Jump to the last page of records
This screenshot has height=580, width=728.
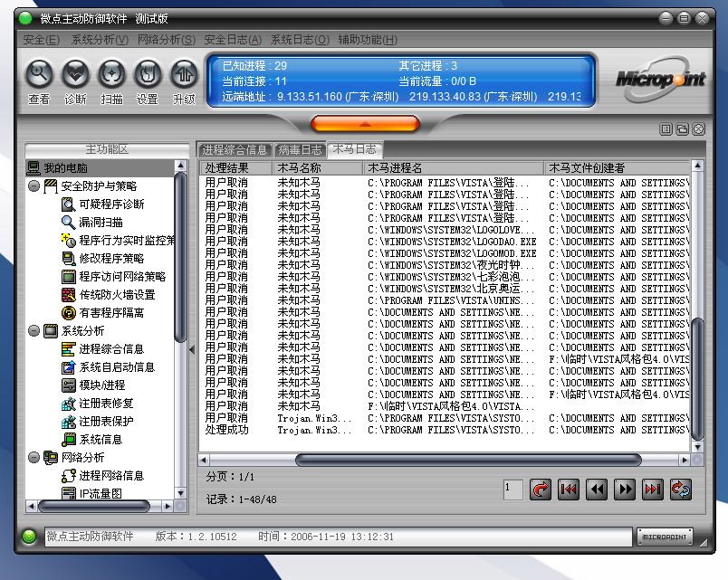(x=653, y=490)
